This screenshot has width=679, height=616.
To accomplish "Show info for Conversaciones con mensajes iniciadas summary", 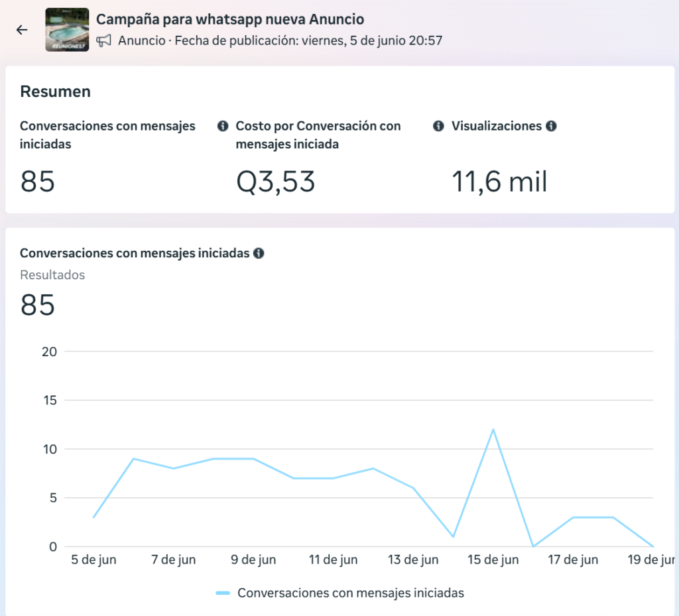I will [223, 126].
